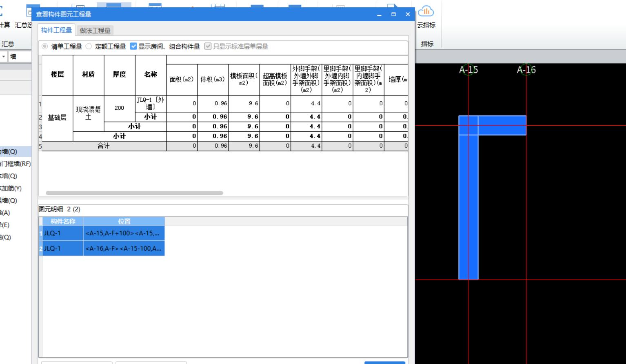Click the 模板面积(m2) column header

[244, 80]
